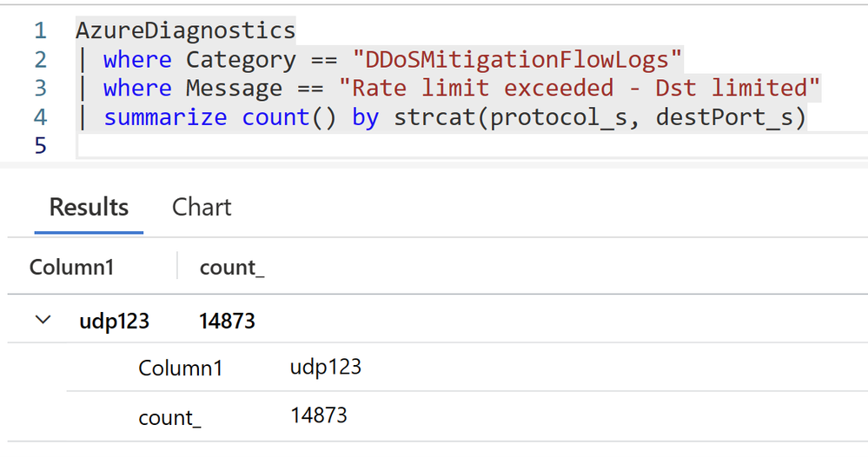Place cursor on AzureDiagnostics table name
Viewport: 868px width, 458px height.
point(185,30)
